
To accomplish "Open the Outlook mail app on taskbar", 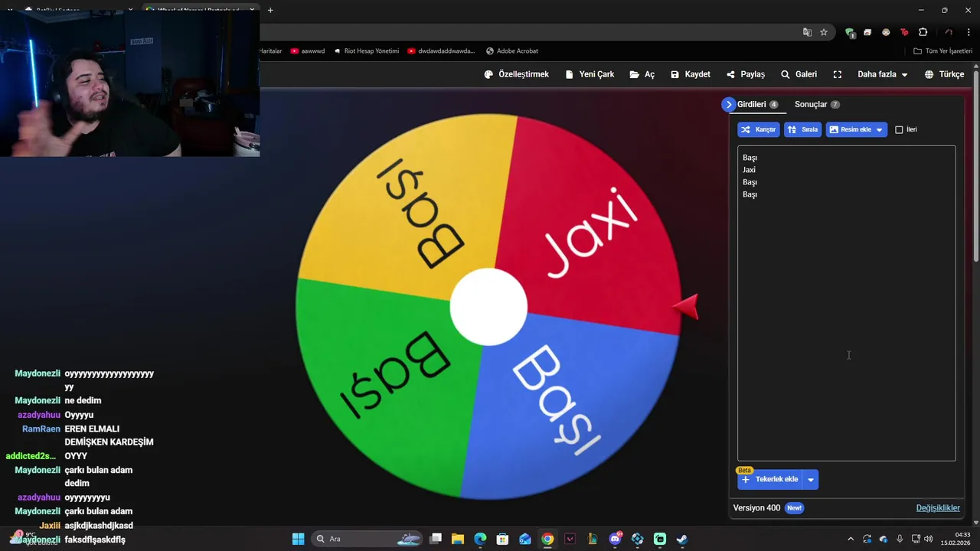I will [x=525, y=539].
